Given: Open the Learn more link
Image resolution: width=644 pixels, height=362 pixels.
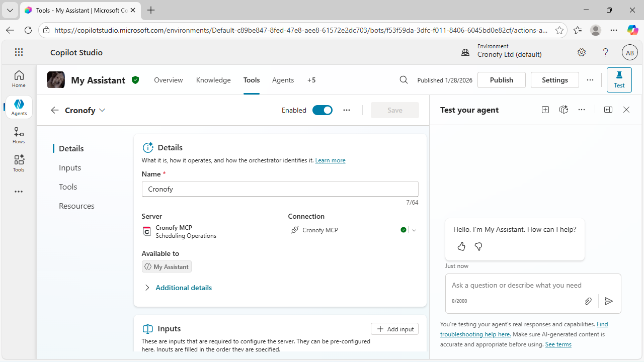Looking at the screenshot, I should (x=330, y=160).
